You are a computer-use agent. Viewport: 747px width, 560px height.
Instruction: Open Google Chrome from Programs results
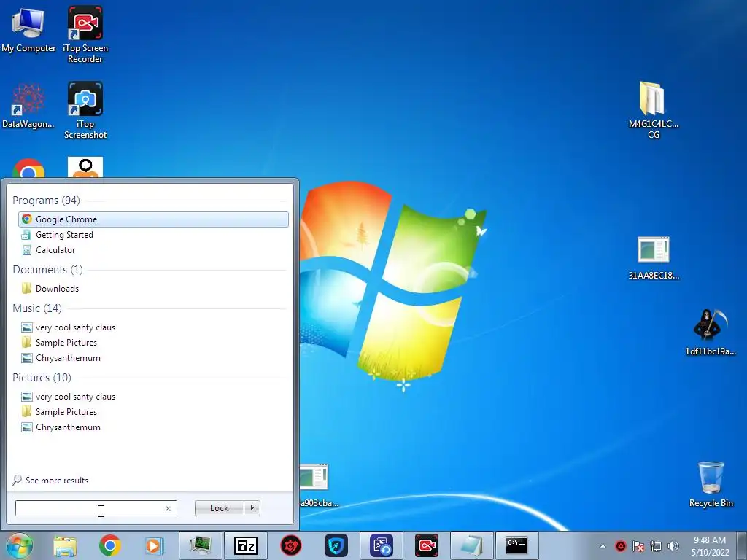pyautogui.click(x=153, y=219)
